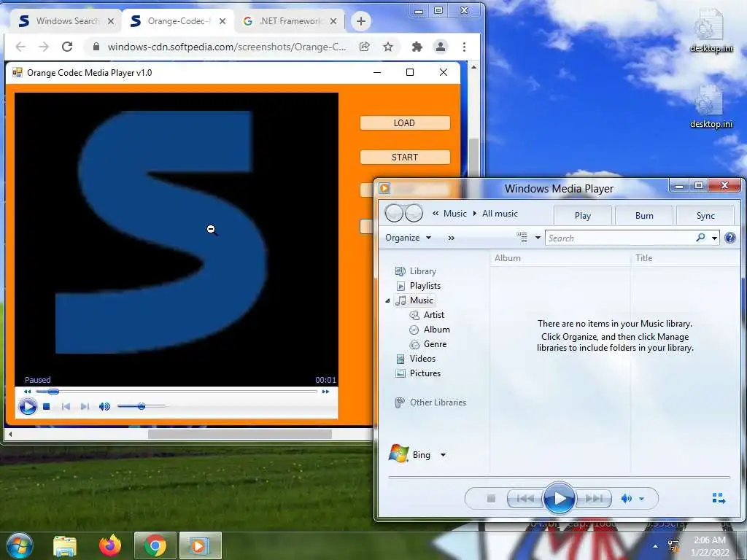Click share icon in Chrome address bar
The image size is (747, 560).
click(x=365, y=47)
